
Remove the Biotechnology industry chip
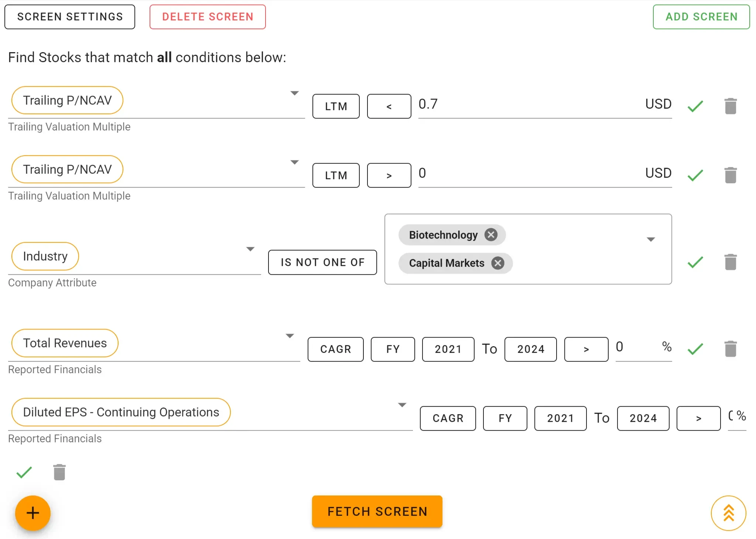(x=491, y=235)
